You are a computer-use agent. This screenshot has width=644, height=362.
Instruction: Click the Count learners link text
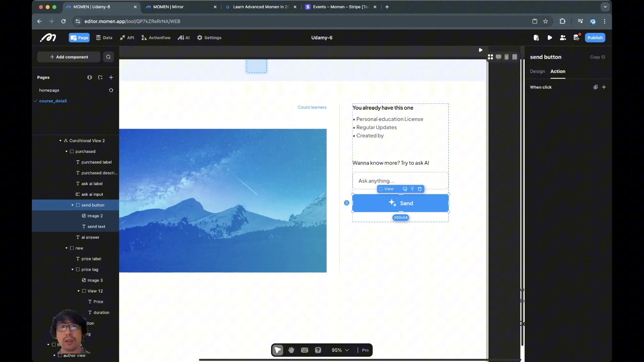click(x=312, y=107)
